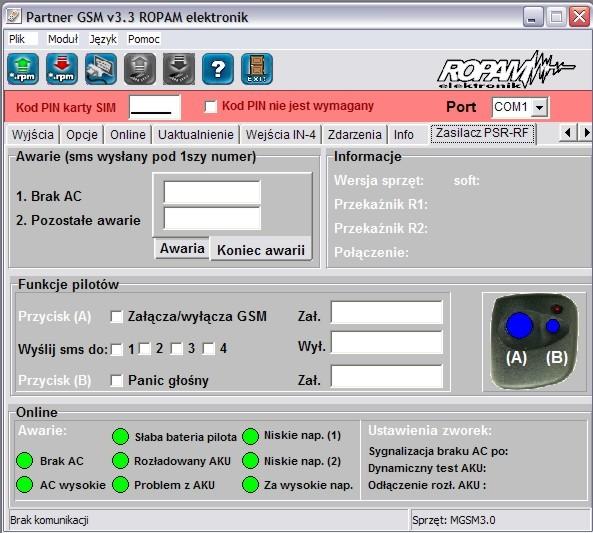Click the 'Przekaźnik R1:' info label

click(x=381, y=205)
